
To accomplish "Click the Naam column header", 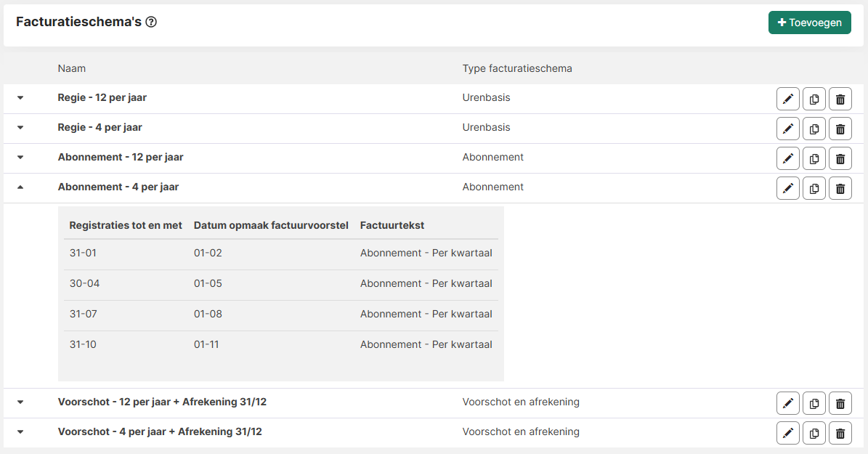I will click(72, 68).
